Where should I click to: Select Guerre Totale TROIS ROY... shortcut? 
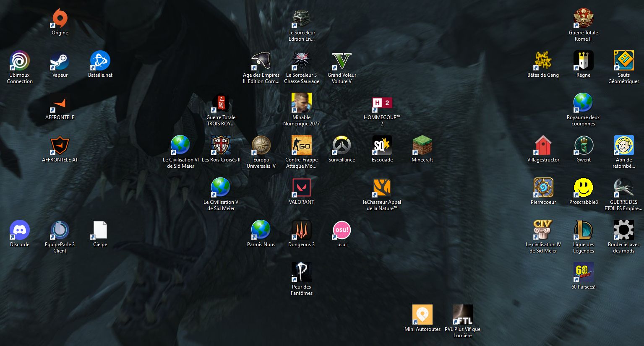click(221, 103)
